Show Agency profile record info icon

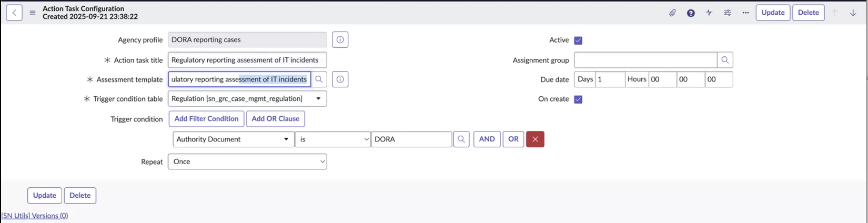(340, 39)
